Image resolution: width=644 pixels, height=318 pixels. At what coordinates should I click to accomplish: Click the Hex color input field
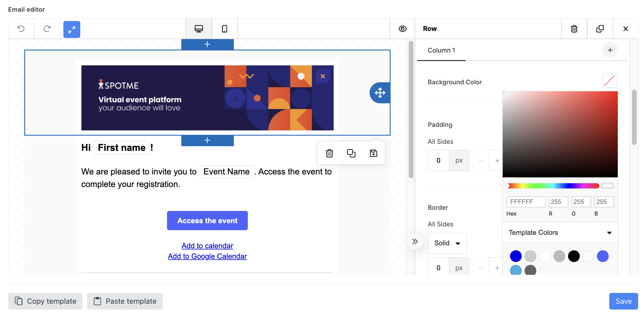(526, 202)
